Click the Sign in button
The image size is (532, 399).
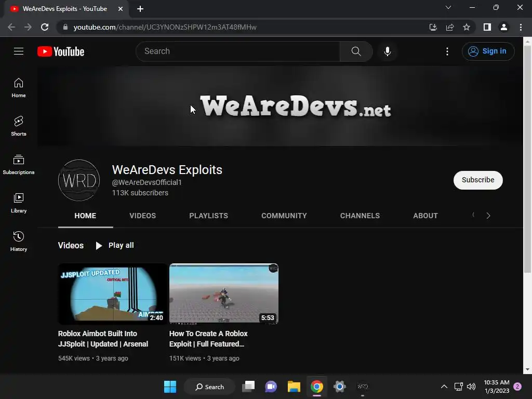tap(488, 51)
